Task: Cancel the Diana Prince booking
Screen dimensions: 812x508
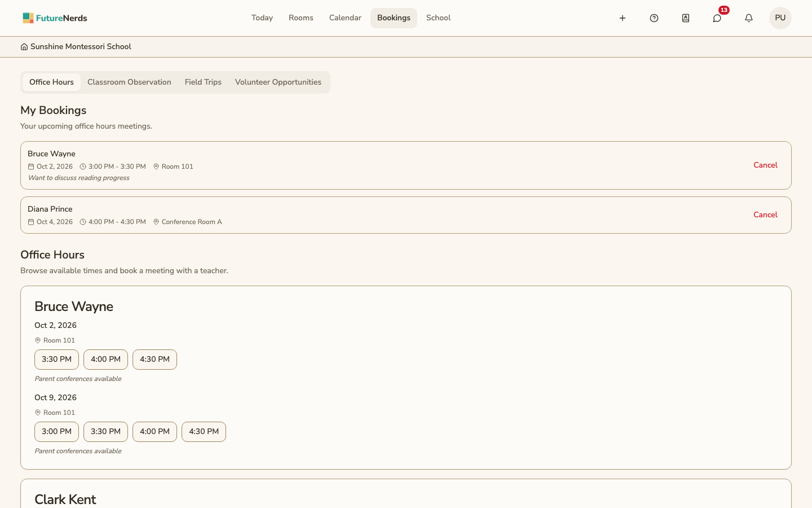Action: [x=765, y=215]
